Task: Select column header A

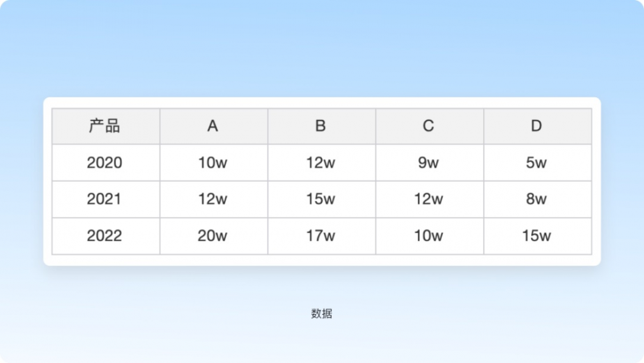Action: (213, 126)
